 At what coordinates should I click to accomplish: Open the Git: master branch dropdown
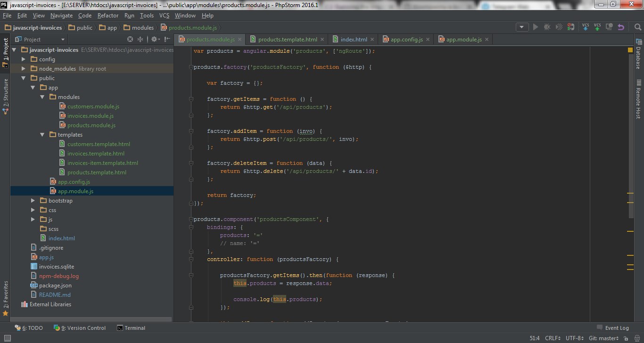pyautogui.click(x=603, y=338)
